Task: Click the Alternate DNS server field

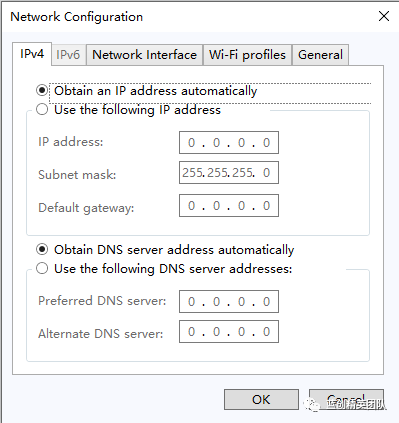Action: pos(229,332)
